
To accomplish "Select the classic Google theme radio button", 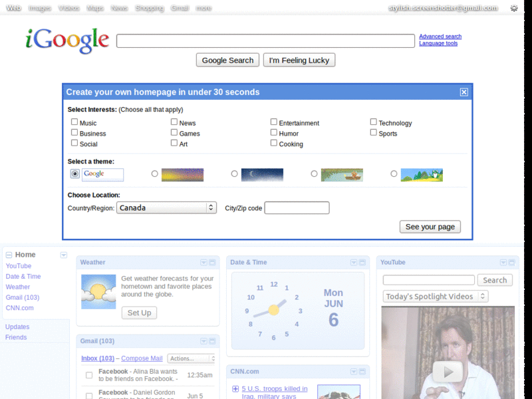I will [75, 174].
